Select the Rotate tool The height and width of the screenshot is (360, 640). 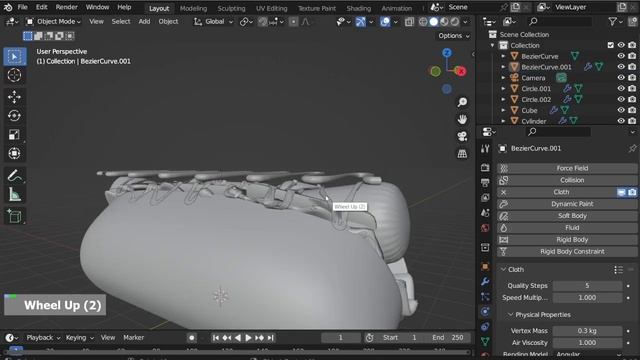(15, 116)
